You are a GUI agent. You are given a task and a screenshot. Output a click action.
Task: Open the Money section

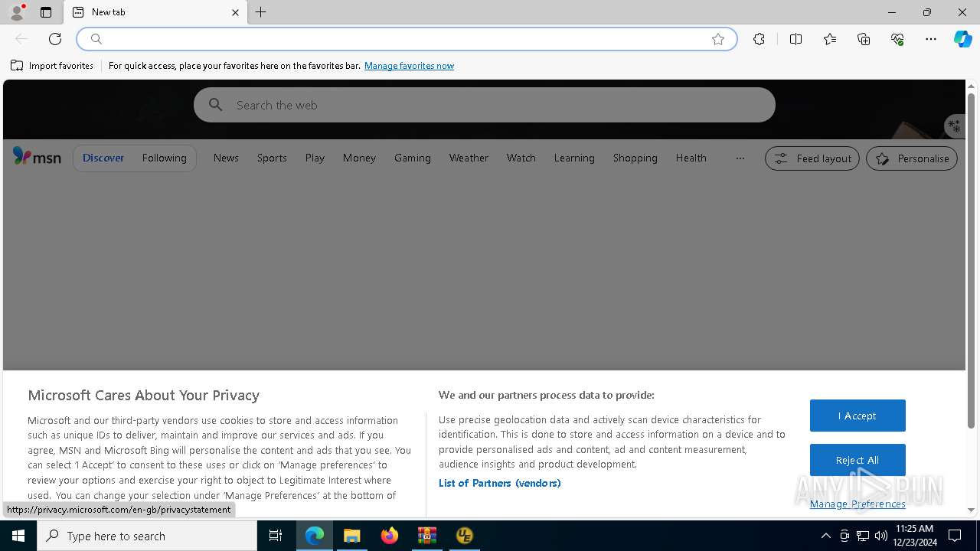[359, 158]
